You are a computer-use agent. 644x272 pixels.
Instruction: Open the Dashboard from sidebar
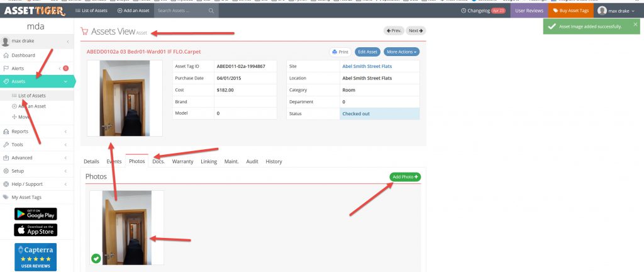click(23, 55)
